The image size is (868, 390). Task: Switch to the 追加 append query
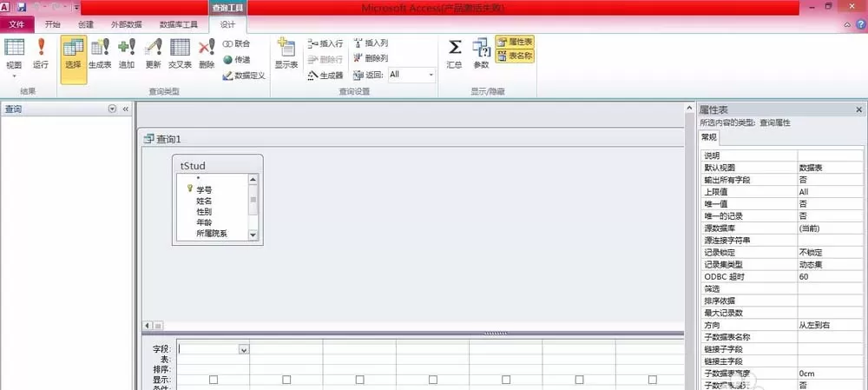pyautogui.click(x=127, y=54)
